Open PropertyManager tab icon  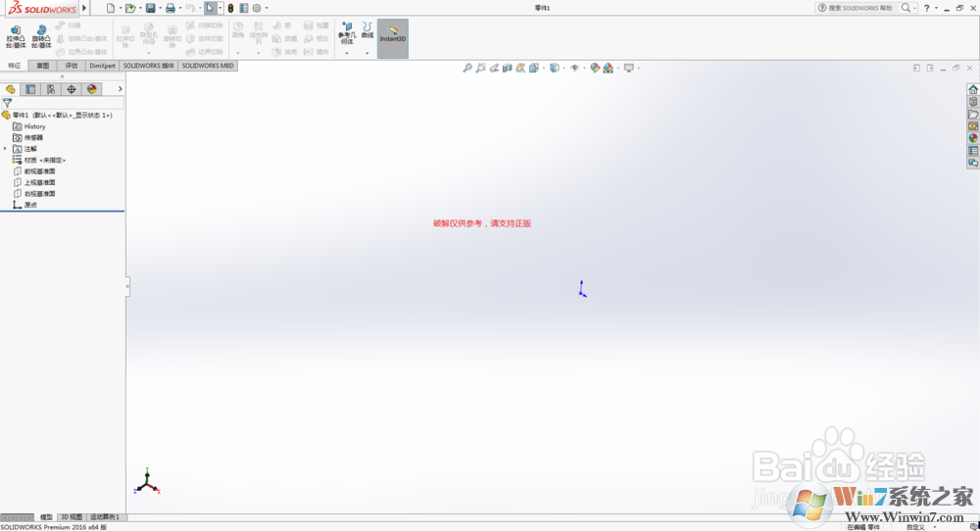[x=30, y=89]
